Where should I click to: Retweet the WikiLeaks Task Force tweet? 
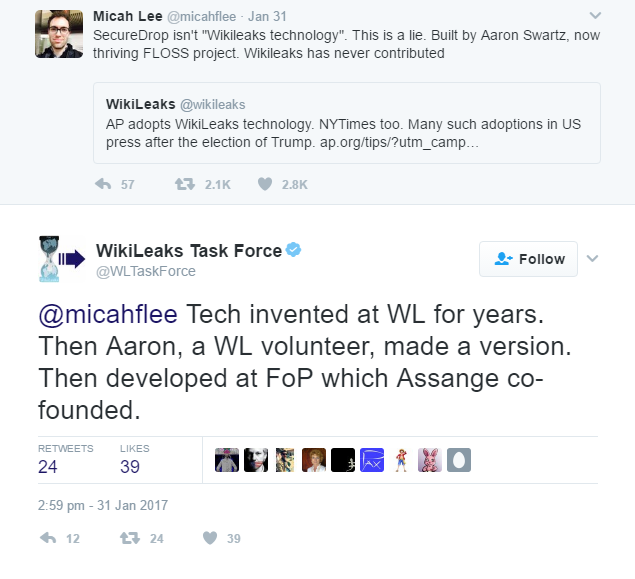click(129, 538)
